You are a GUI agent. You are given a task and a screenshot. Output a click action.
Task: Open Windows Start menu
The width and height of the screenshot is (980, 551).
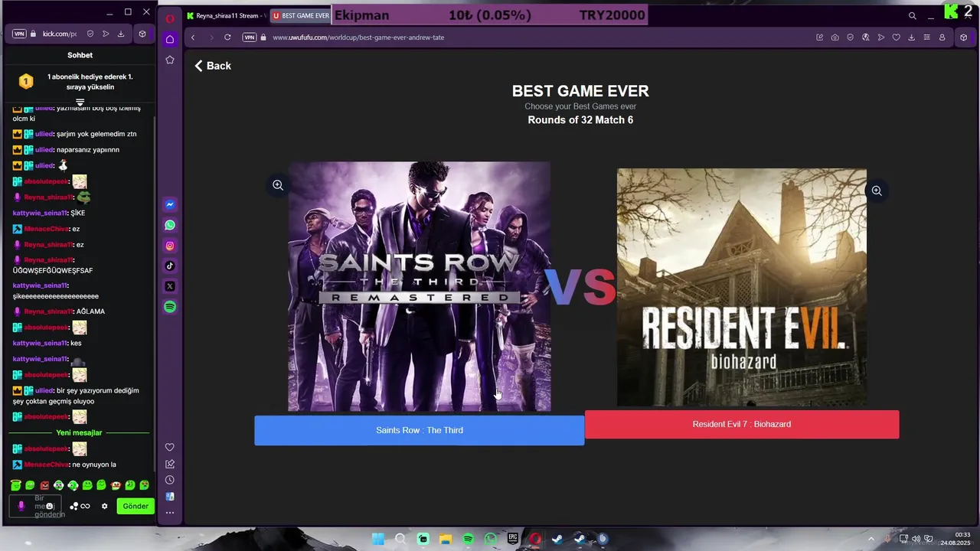click(377, 539)
